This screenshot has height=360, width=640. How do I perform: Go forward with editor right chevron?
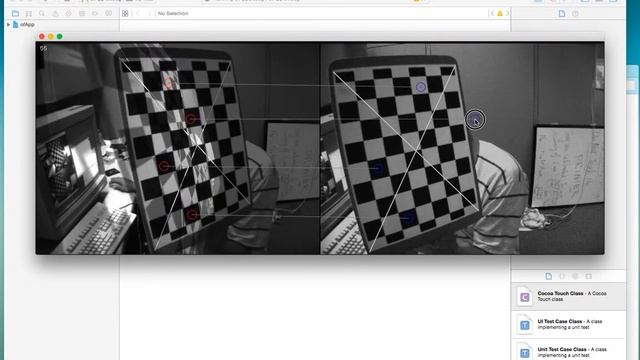click(149, 13)
